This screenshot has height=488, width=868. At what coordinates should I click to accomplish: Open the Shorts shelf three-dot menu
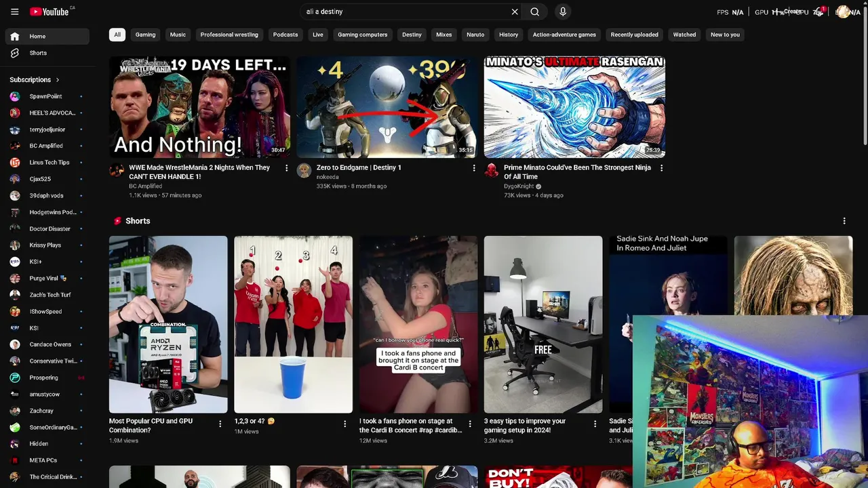coord(844,221)
